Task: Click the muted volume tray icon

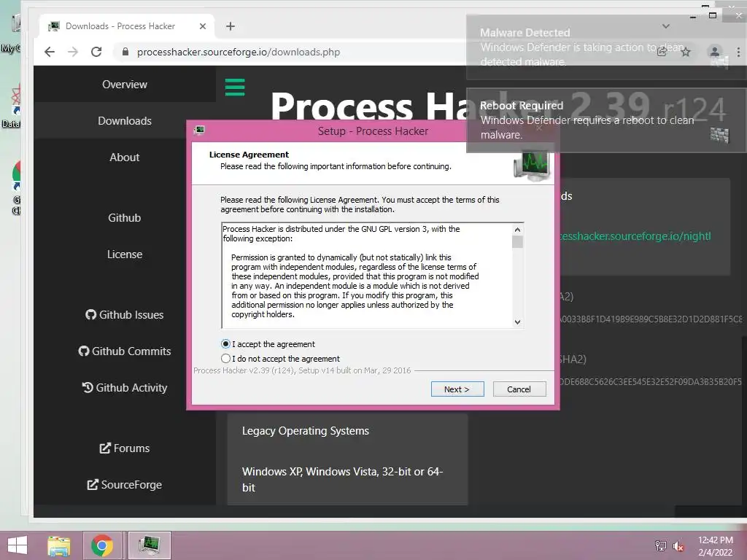Action: coord(678,545)
